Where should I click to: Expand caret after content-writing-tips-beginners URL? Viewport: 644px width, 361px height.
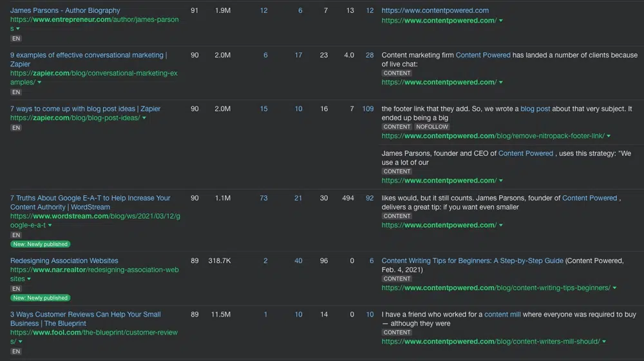614,288
